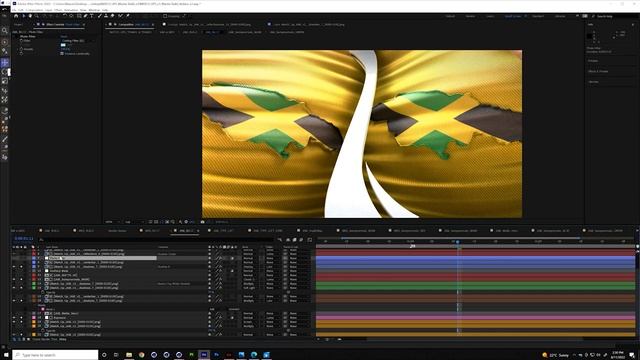This screenshot has width=640, height=360.
Task: Switch to the Libraries workspace
Action: (x=560, y=16)
